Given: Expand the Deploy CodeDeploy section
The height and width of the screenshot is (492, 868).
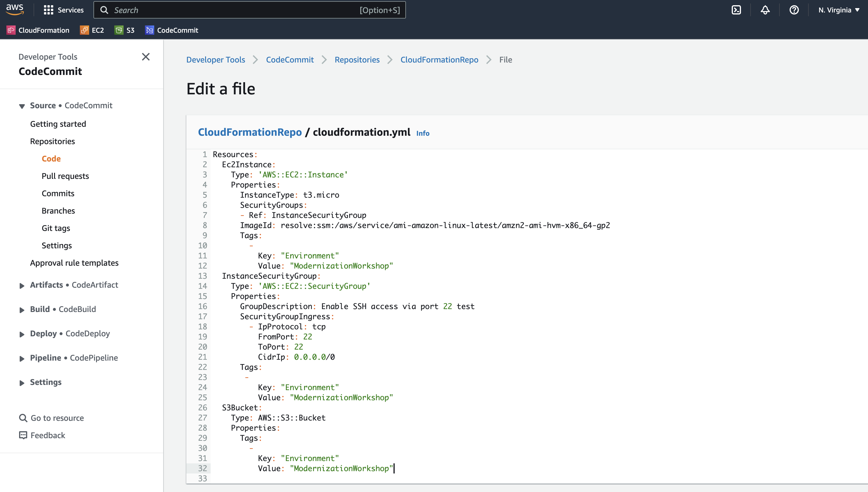Looking at the screenshot, I should click(x=22, y=335).
